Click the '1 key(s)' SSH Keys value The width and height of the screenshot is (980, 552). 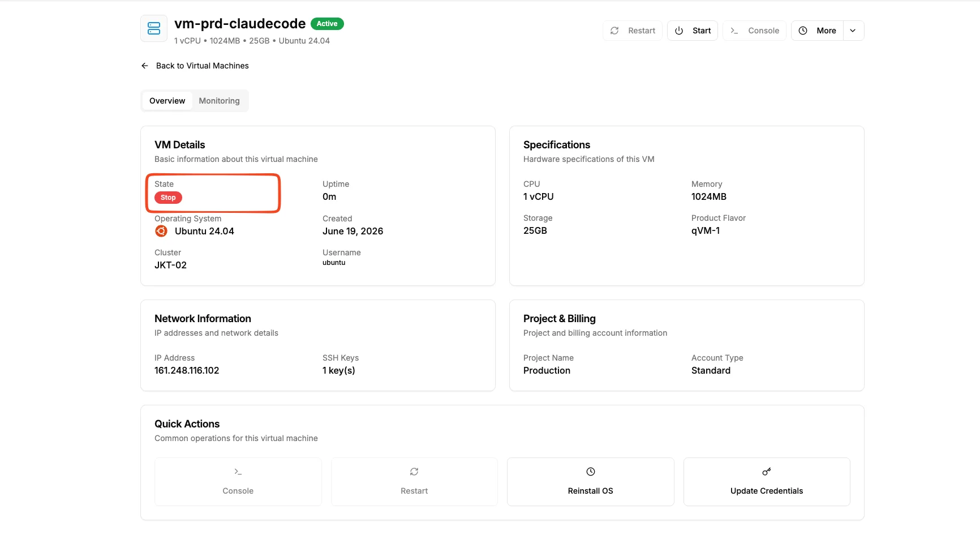(339, 370)
